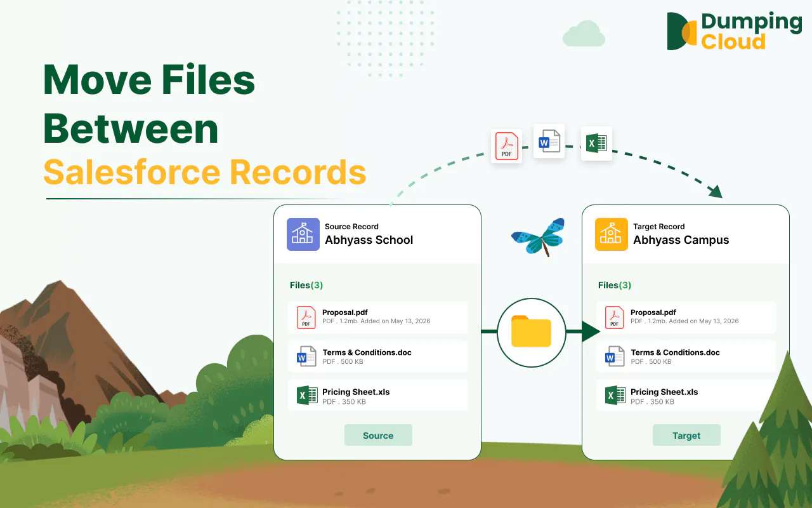Image resolution: width=812 pixels, height=508 pixels.
Task: Click Files(3) heading in Target Record card
Action: (615, 285)
